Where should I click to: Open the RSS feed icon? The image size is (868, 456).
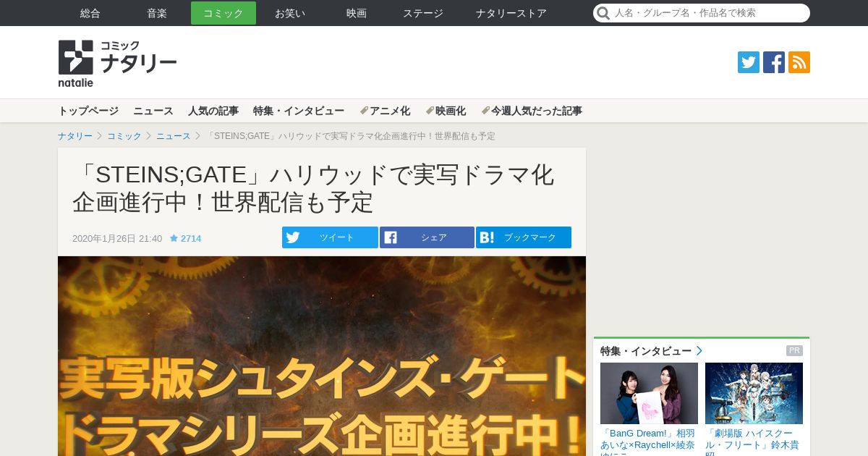799,62
